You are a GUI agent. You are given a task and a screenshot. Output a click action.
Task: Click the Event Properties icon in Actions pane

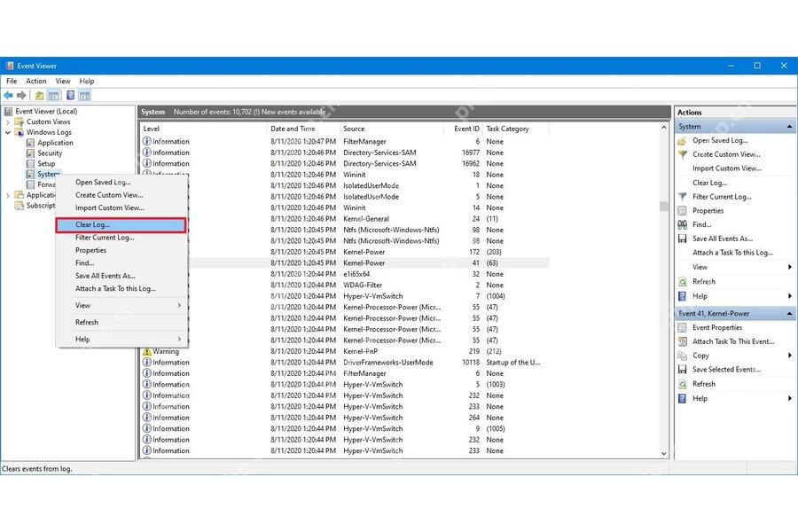(x=683, y=328)
